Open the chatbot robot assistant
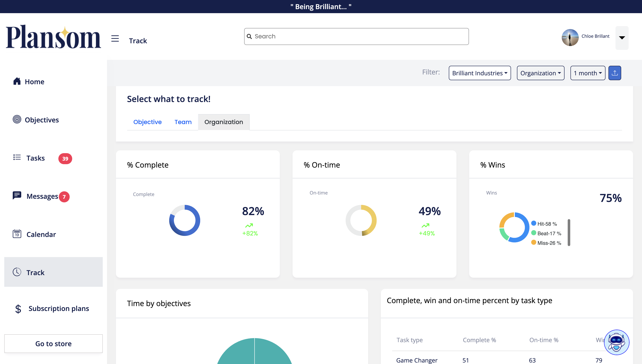 (x=616, y=342)
